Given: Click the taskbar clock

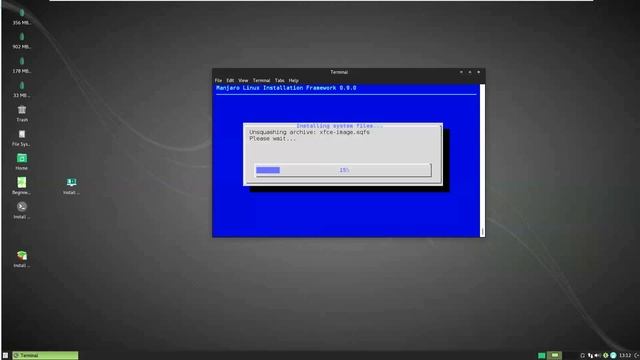Looking at the screenshot, I should pos(625,356).
